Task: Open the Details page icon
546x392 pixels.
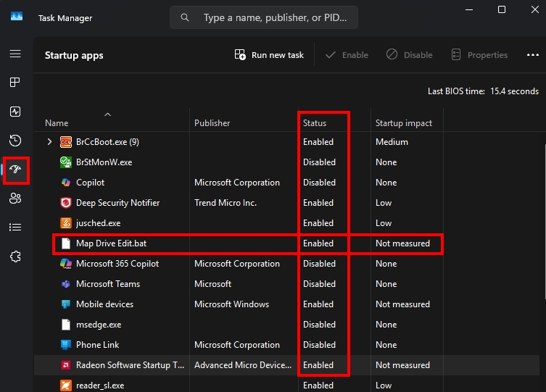Action: (15, 228)
